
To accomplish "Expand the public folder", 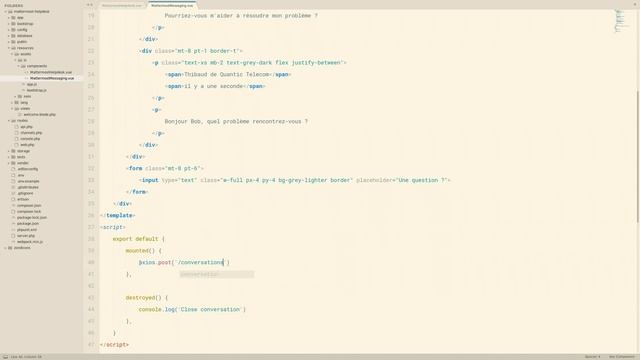I will point(9,42).
